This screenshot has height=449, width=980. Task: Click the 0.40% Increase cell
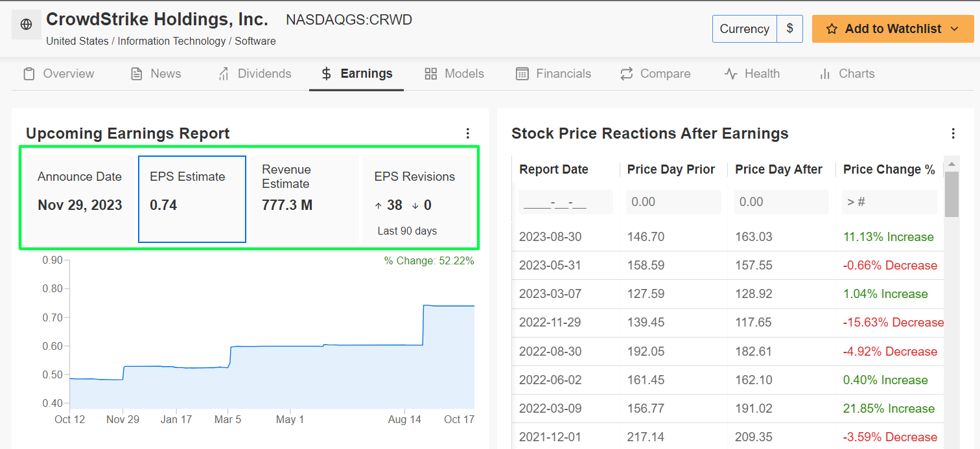[885, 380]
